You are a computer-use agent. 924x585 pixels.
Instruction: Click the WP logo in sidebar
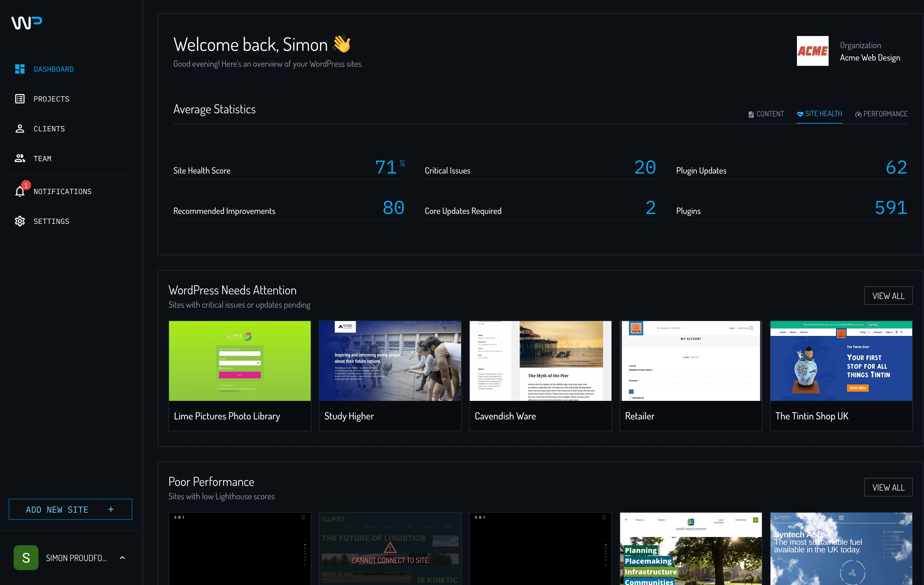point(26,23)
